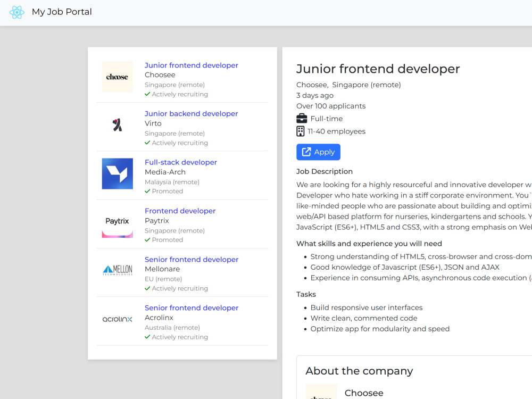Click checkmark beside Paytrix Promoted

click(x=147, y=239)
